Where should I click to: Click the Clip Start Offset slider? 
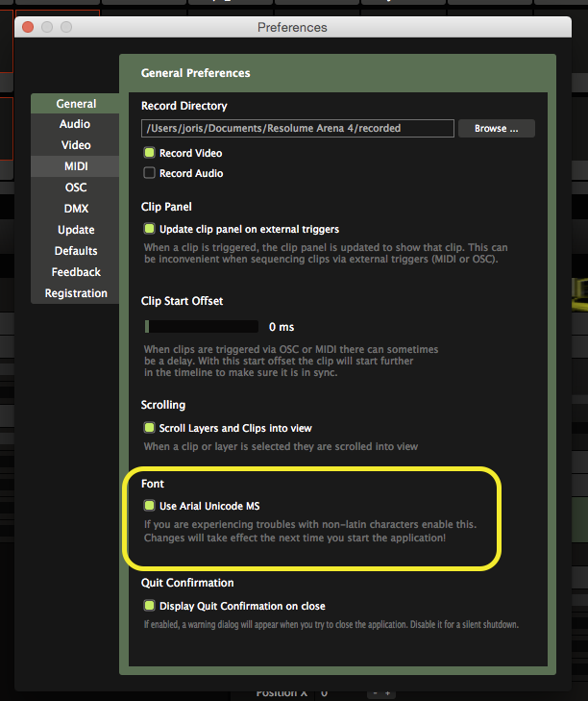point(201,327)
